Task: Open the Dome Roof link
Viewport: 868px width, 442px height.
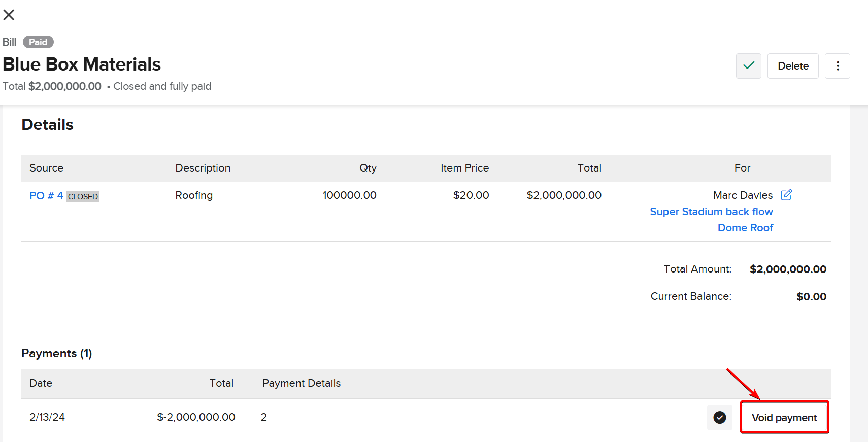Action: click(x=745, y=228)
